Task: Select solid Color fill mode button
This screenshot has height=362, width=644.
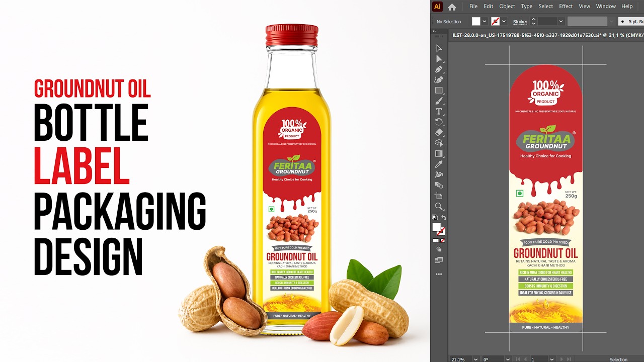Action: point(435,241)
